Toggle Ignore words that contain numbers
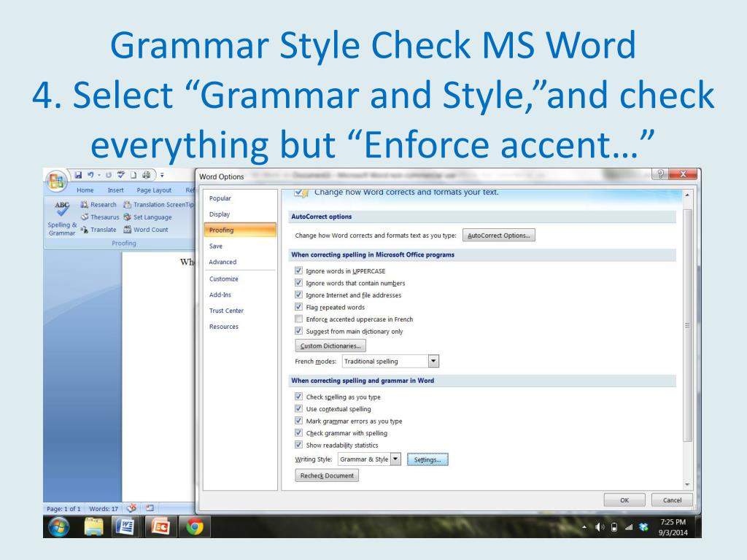Image resolution: width=747 pixels, height=560 pixels. (x=298, y=282)
